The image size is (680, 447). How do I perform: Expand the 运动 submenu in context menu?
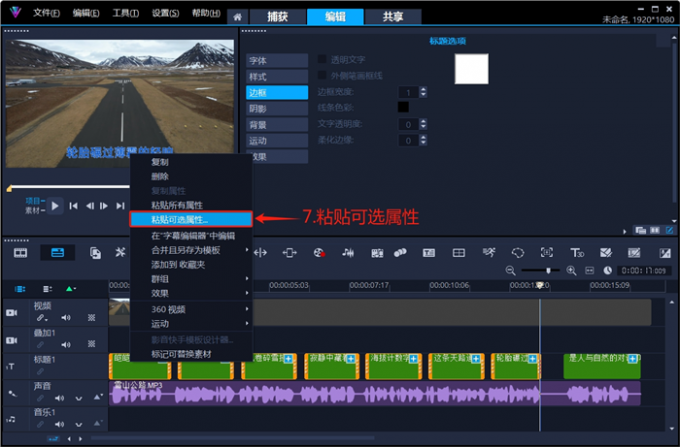click(191, 324)
